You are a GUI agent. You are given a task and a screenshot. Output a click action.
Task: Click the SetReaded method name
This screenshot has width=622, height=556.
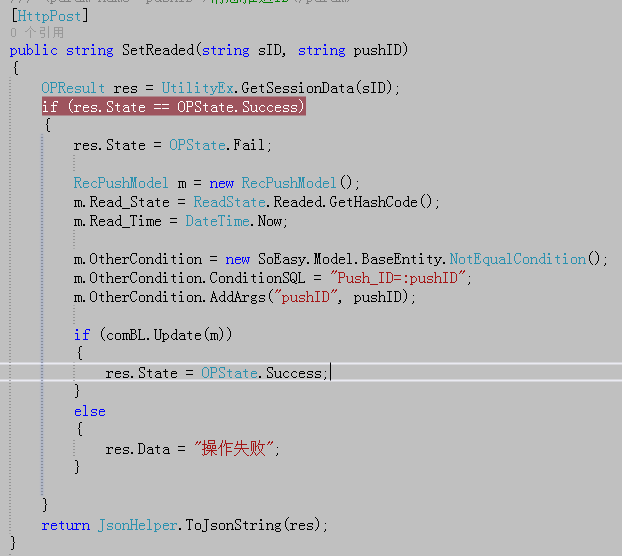point(158,50)
